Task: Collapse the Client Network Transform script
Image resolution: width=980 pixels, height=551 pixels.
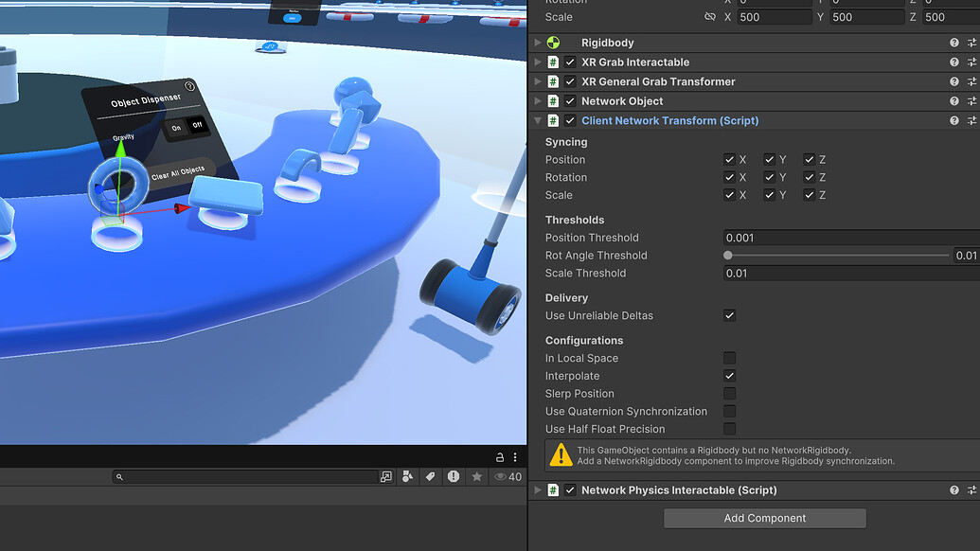Action: [537, 120]
